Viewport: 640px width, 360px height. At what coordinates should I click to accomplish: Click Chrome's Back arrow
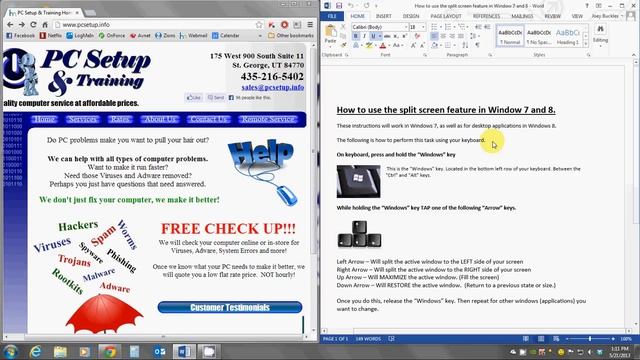10,25
